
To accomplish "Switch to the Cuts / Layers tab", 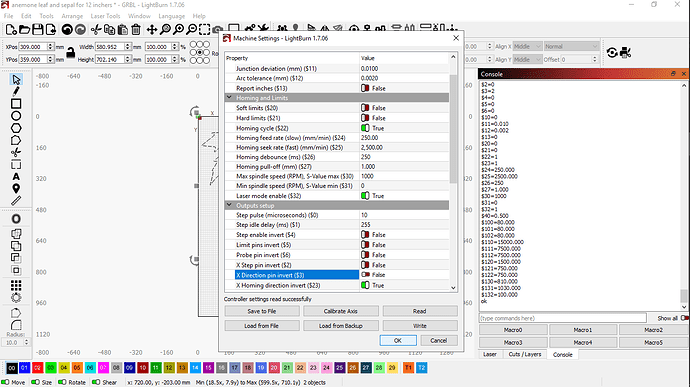I will click(x=525, y=354).
